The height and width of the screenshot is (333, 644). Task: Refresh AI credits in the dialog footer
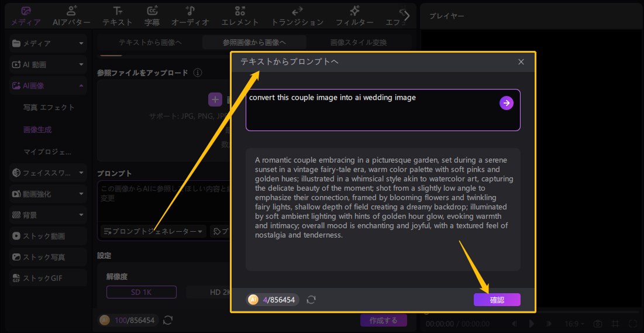click(x=311, y=300)
